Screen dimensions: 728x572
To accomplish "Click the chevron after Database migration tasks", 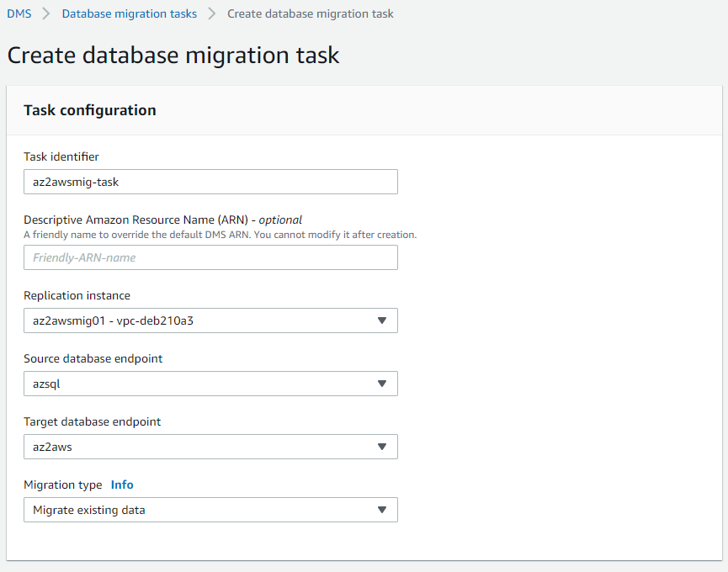I will click(x=212, y=14).
